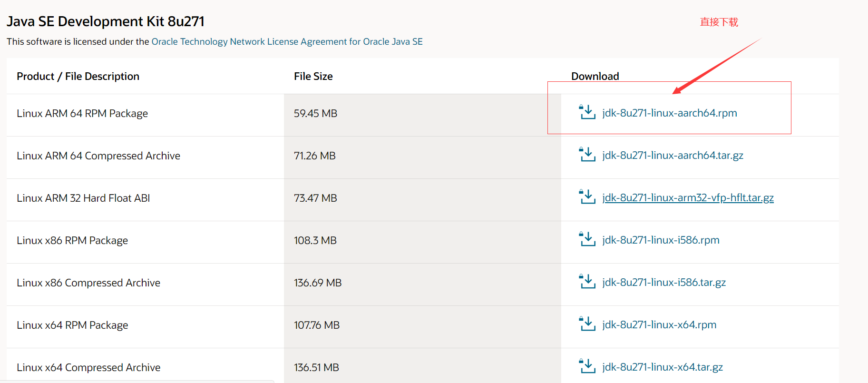Image resolution: width=868 pixels, height=383 pixels.
Task: Select the Linux x86 Compressed Archive label
Action: [88, 283]
